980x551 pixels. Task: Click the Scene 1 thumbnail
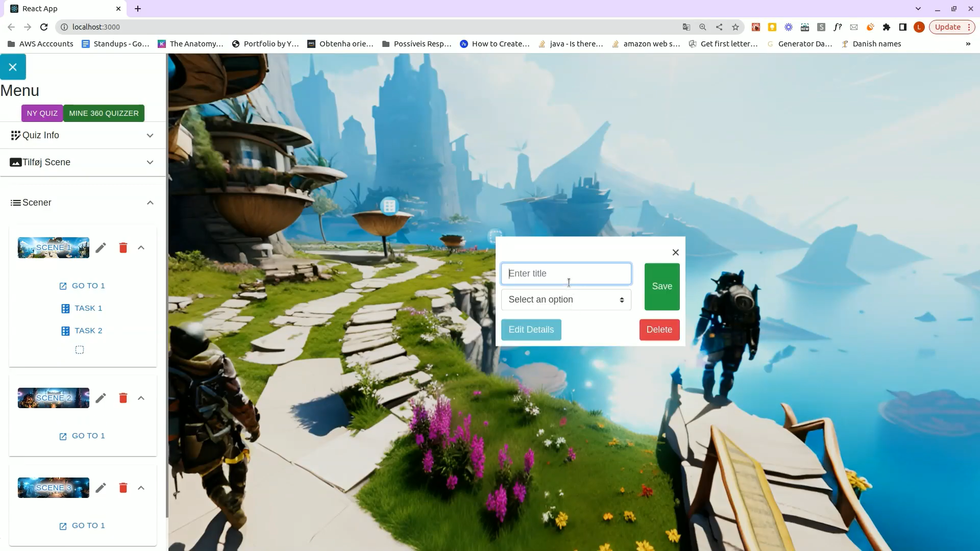54,247
